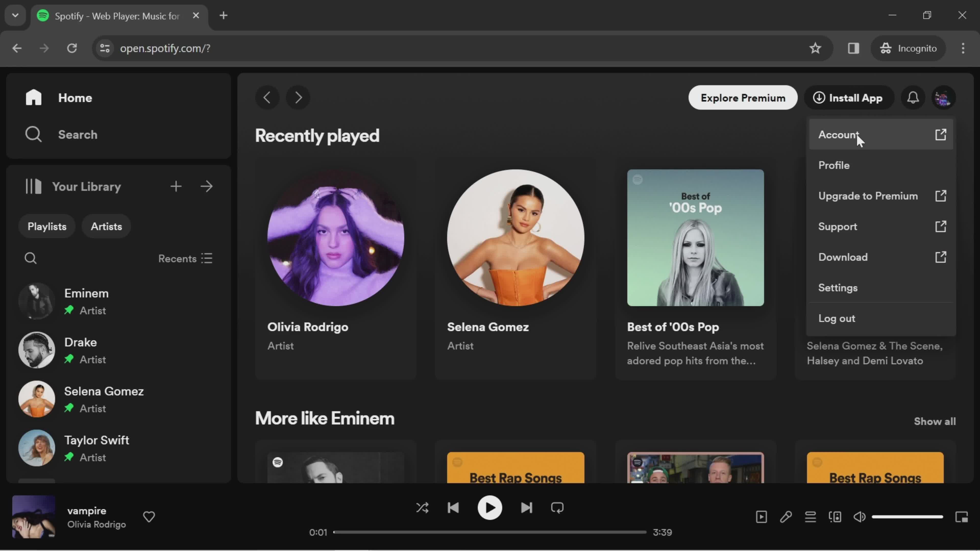The image size is (980, 551).
Task: Collapse Your Library icon
Action: click(33, 186)
